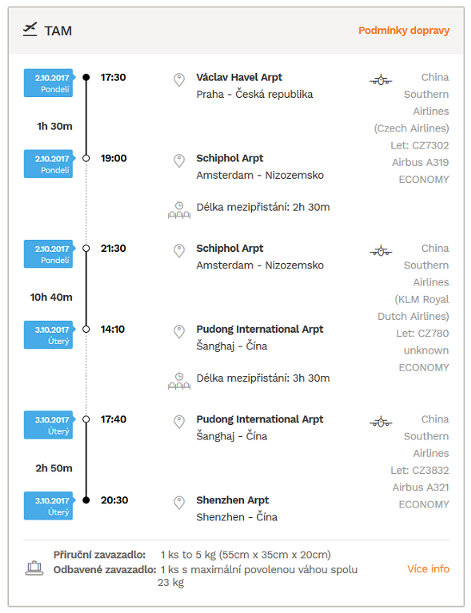Open the Více info baggage link
471x613 pixels.
(428, 569)
